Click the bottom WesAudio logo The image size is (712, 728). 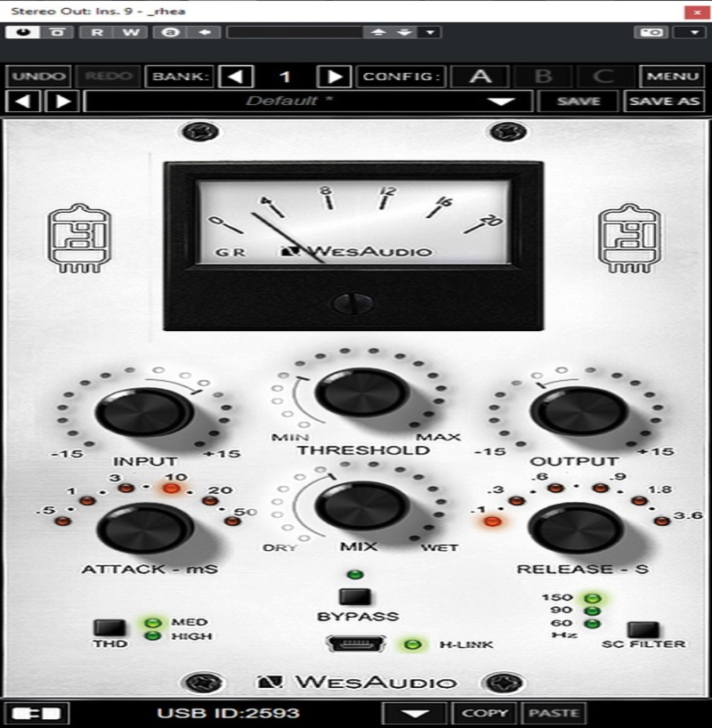coord(357,683)
